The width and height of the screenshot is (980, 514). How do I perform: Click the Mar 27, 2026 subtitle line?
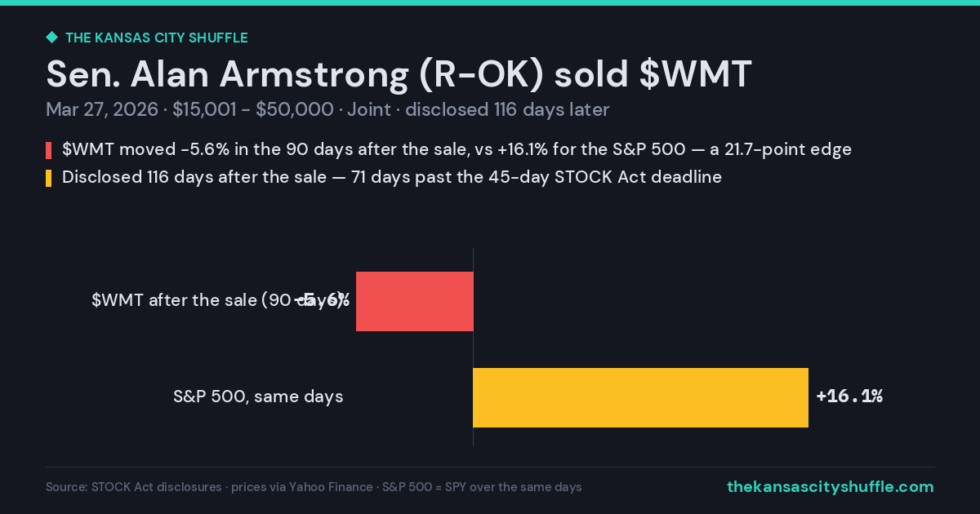tap(327, 109)
